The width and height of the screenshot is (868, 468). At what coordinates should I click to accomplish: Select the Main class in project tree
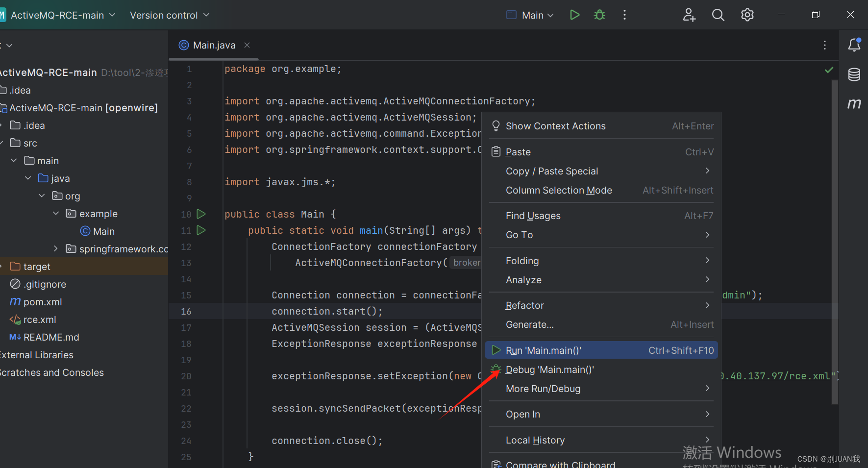pos(98,231)
